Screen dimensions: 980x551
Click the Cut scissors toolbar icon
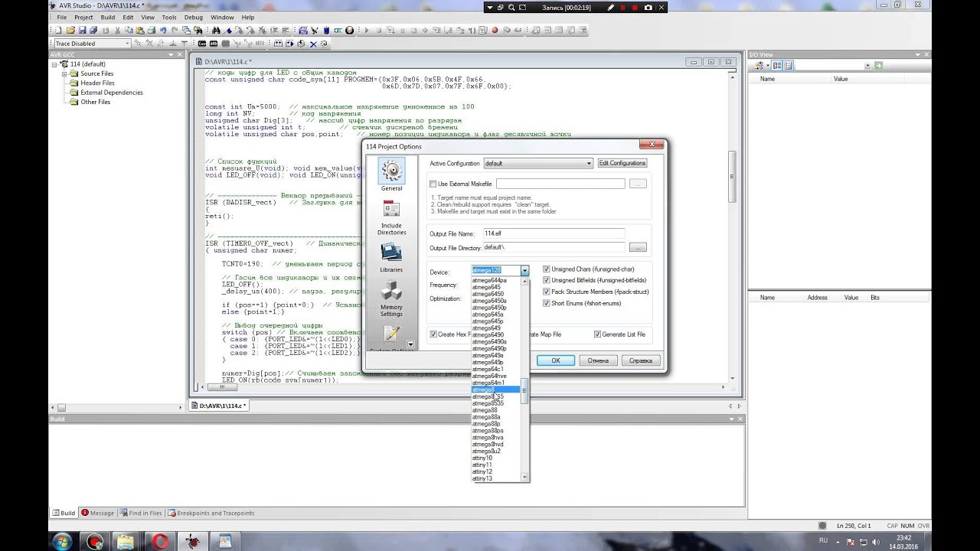click(118, 31)
